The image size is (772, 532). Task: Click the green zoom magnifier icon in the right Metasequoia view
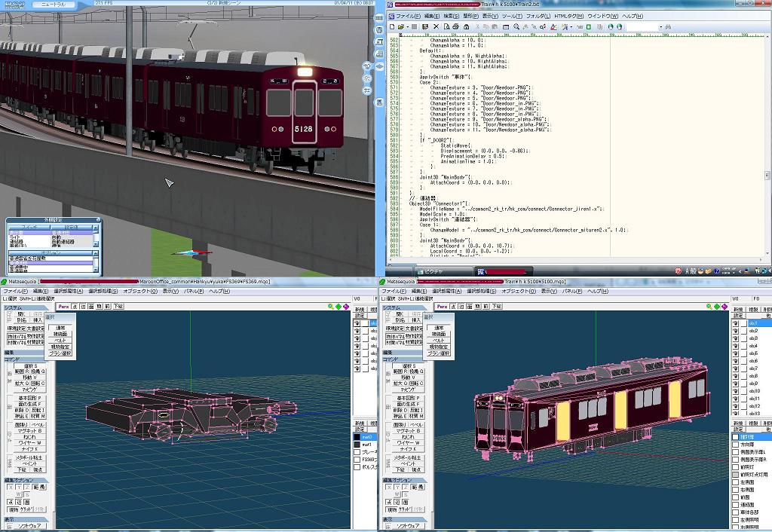coord(709,307)
